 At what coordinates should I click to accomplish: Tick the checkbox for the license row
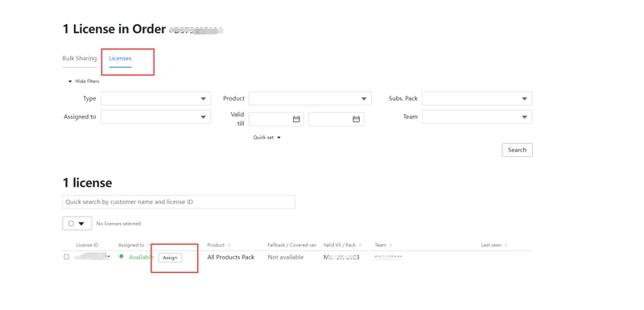(x=67, y=257)
